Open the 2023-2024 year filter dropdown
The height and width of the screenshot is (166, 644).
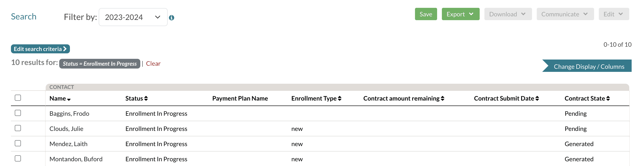pos(133,17)
